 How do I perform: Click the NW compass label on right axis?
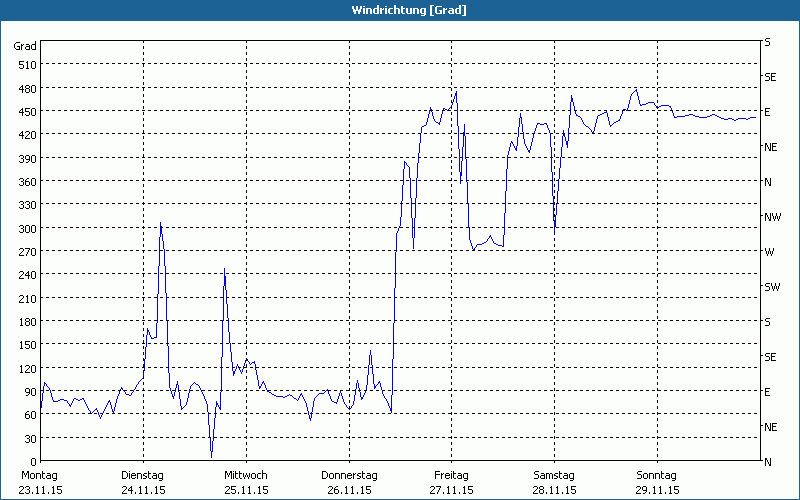772,217
